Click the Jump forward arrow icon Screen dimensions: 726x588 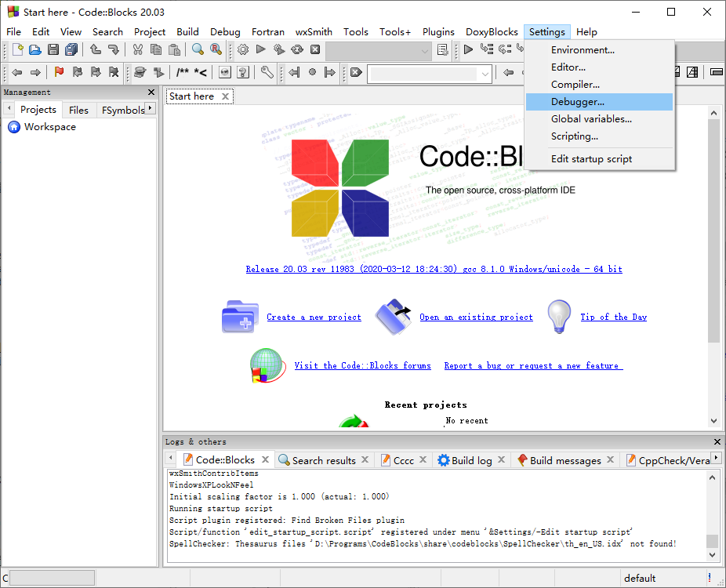35,72
